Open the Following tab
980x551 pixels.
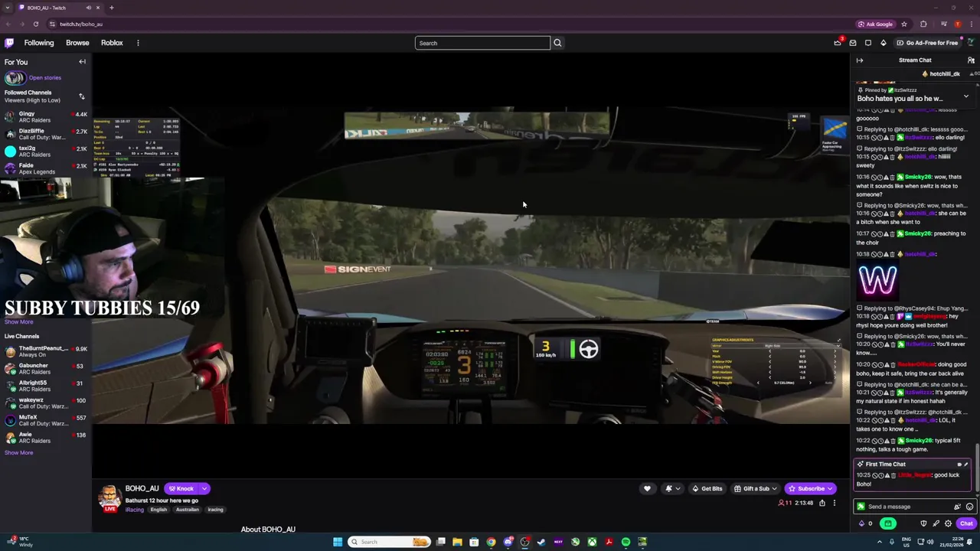[39, 43]
